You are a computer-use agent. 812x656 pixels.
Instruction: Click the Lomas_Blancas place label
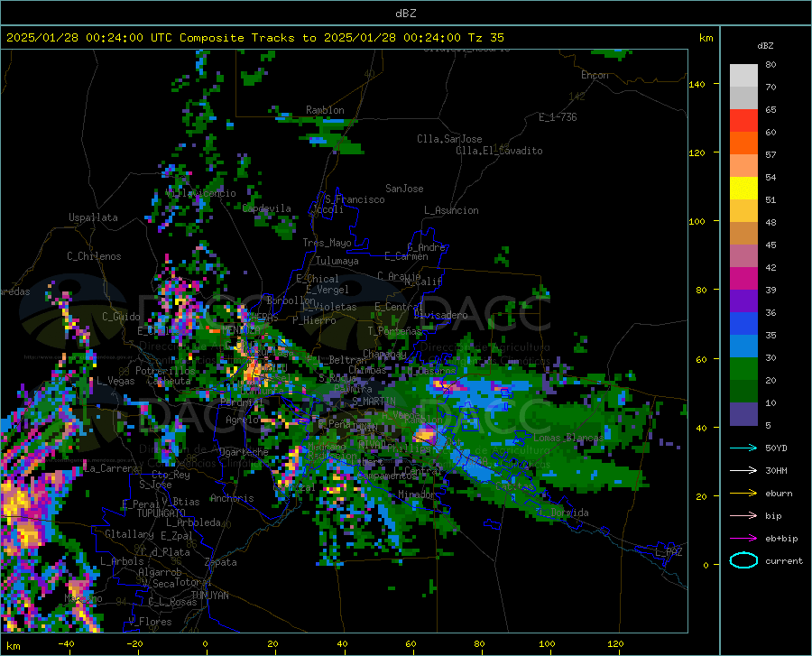[568, 438]
